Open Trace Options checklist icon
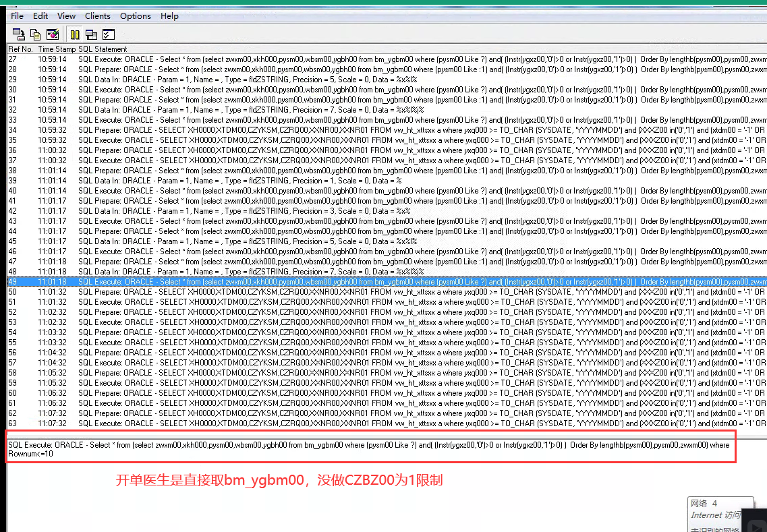 point(109,34)
